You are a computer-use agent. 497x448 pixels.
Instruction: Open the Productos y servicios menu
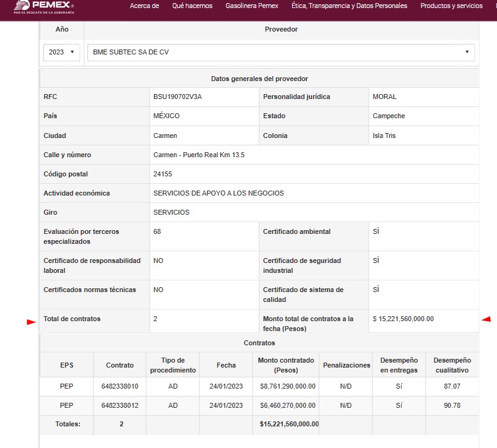point(451,6)
